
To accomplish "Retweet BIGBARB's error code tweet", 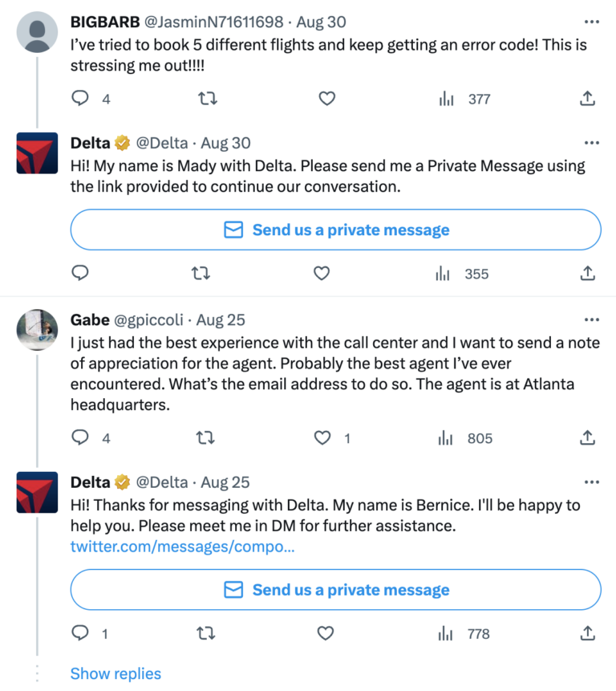I will point(207,99).
